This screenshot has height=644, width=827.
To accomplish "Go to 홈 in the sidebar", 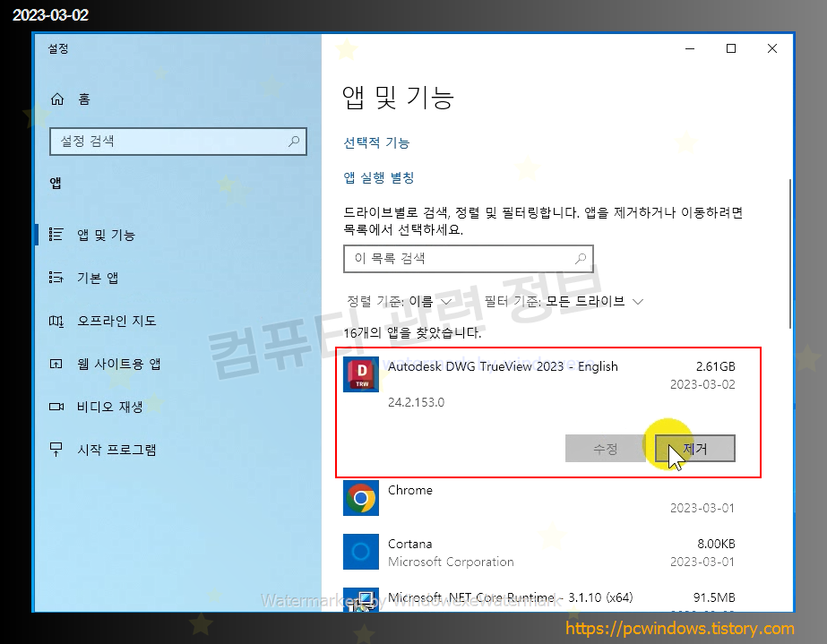I will (x=84, y=99).
